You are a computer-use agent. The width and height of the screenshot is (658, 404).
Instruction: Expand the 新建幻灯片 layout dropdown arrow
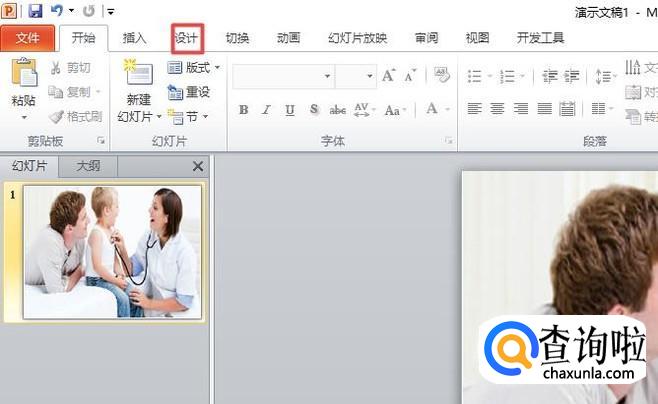[x=159, y=116]
